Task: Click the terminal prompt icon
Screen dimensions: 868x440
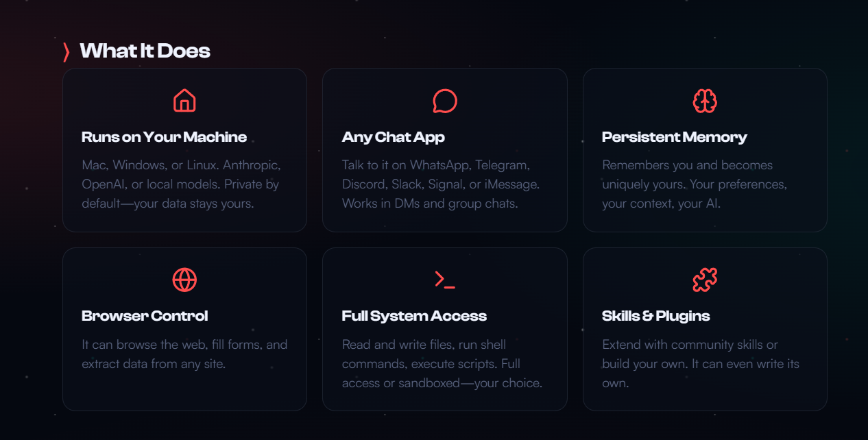Action: click(445, 280)
